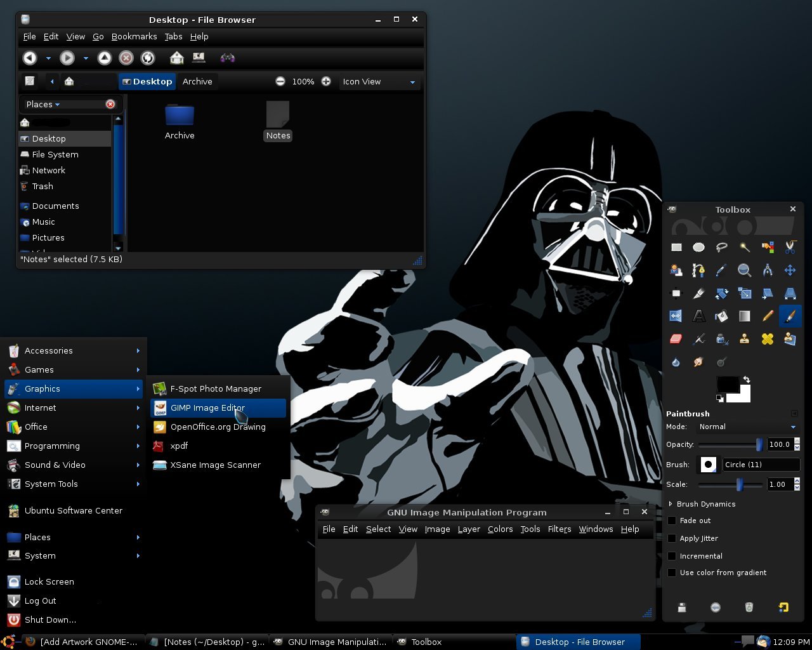The image size is (812, 650).
Task: Zoom out with the minus button in File Browser
Action: pyautogui.click(x=280, y=81)
